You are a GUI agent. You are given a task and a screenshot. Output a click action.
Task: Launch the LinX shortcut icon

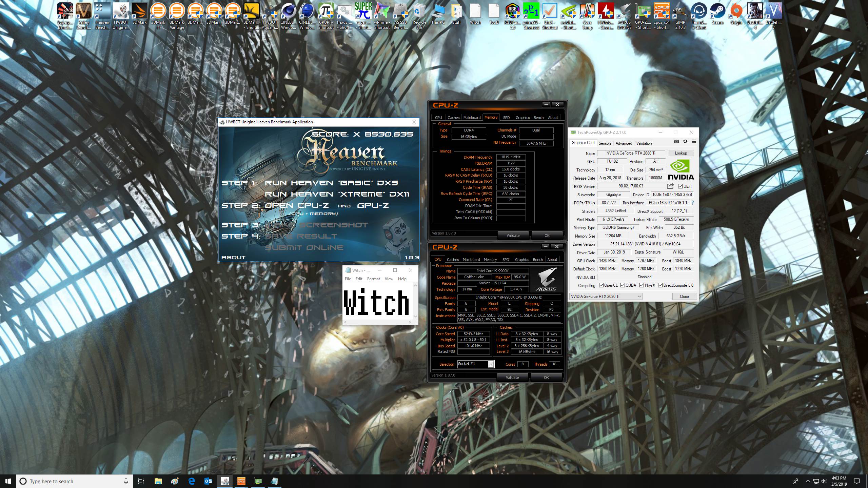pos(550,16)
